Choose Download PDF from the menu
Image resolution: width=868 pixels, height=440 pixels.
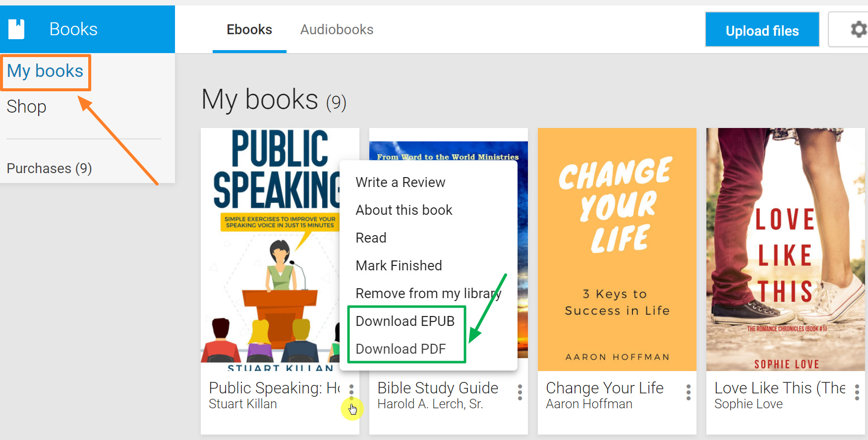tap(401, 349)
